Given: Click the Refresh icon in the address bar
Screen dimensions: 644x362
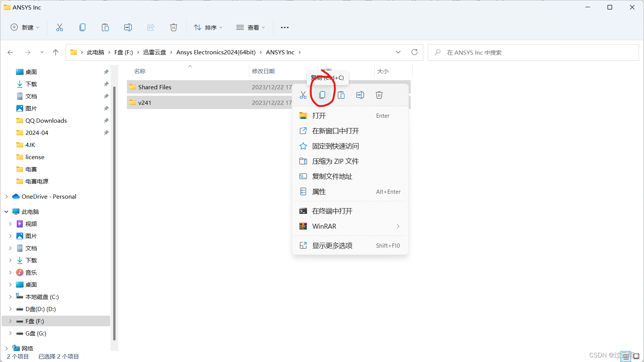Looking at the screenshot, I should tap(415, 52).
